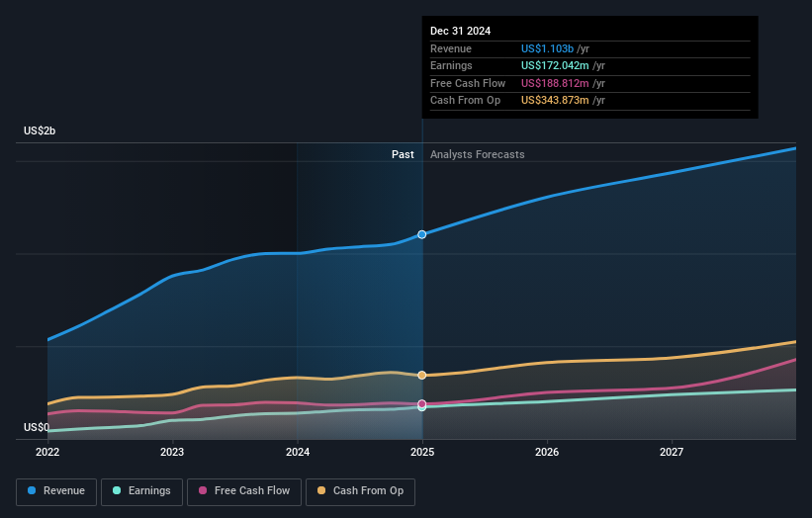This screenshot has height=518, width=812.
Task: Click the 2024 x-axis label
Action: click(x=298, y=452)
